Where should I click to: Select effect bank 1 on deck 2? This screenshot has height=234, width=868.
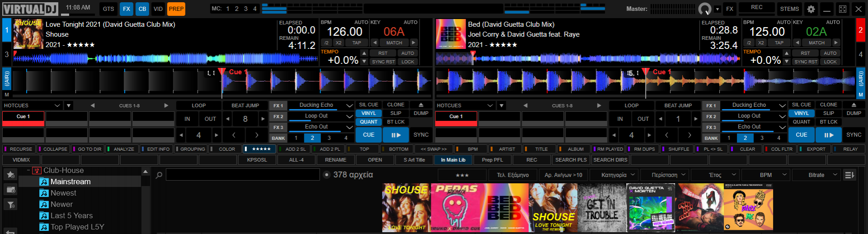(729, 138)
